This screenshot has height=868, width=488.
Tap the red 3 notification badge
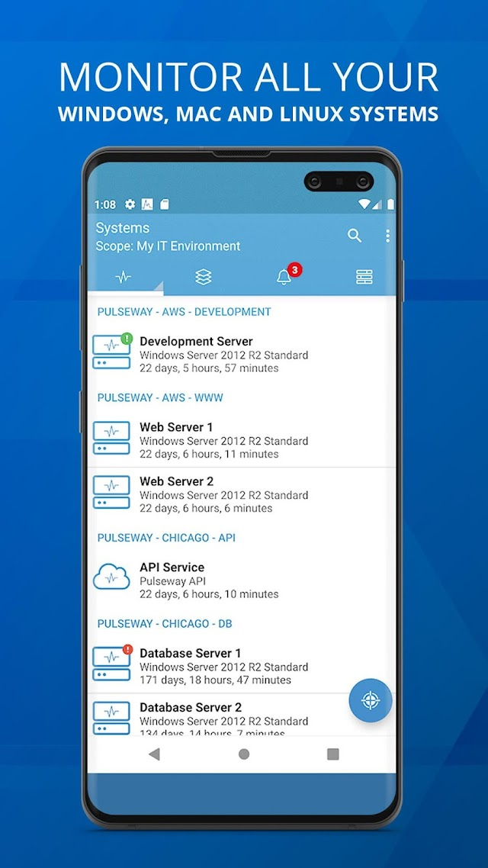pyautogui.click(x=295, y=270)
